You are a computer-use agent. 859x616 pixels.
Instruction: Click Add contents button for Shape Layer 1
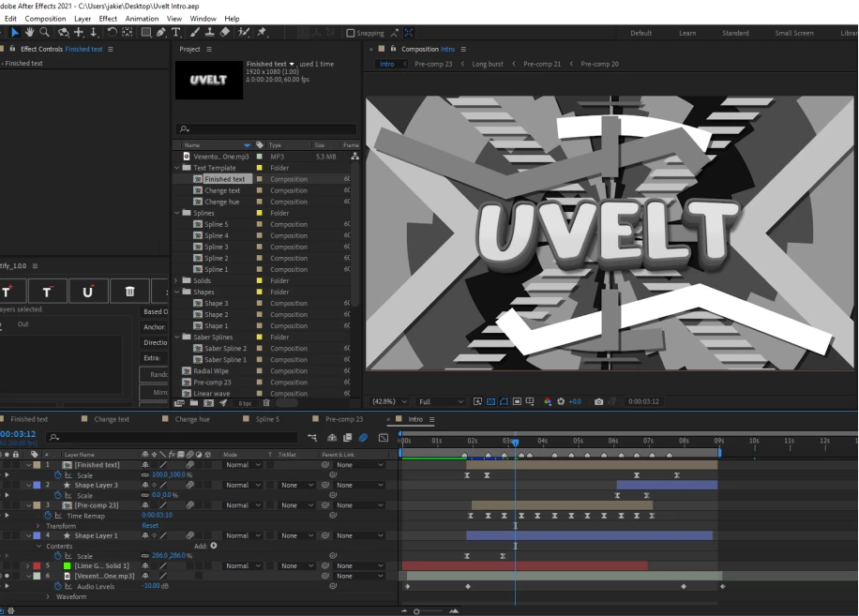click(x=214, y=546)
